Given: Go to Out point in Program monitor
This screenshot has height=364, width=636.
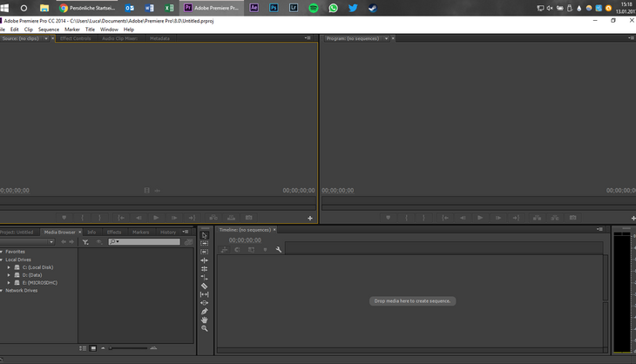Looking at the screenshot, I should pyautogui.click(x=516, y=218).
